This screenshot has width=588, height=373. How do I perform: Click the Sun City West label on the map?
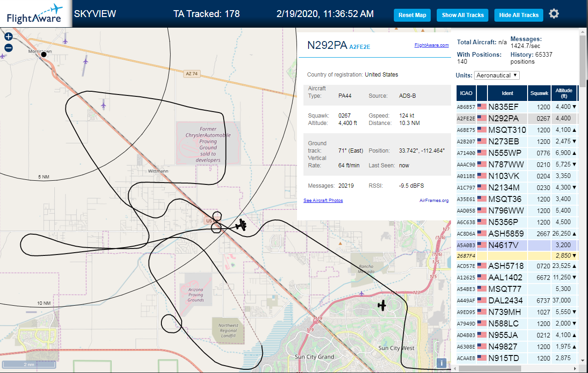click(x=396, y=348)
